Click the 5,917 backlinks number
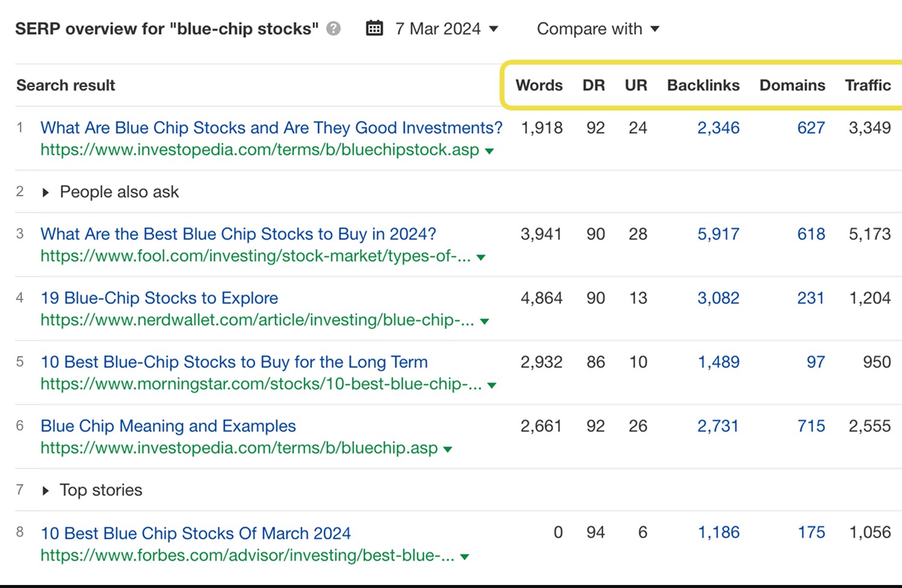Image resolution: width=902 pixels, height=588 pixels. point(718,234)
